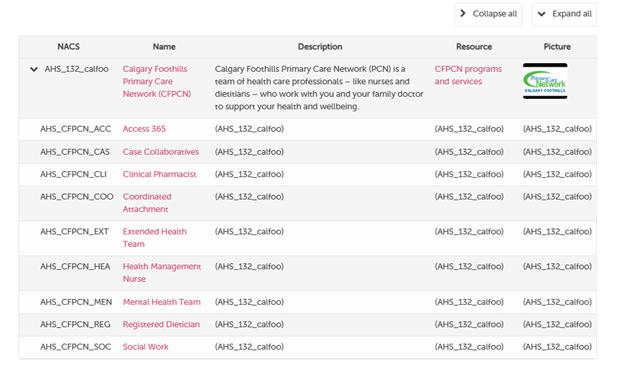Click the NACS column header

point(68,47)
